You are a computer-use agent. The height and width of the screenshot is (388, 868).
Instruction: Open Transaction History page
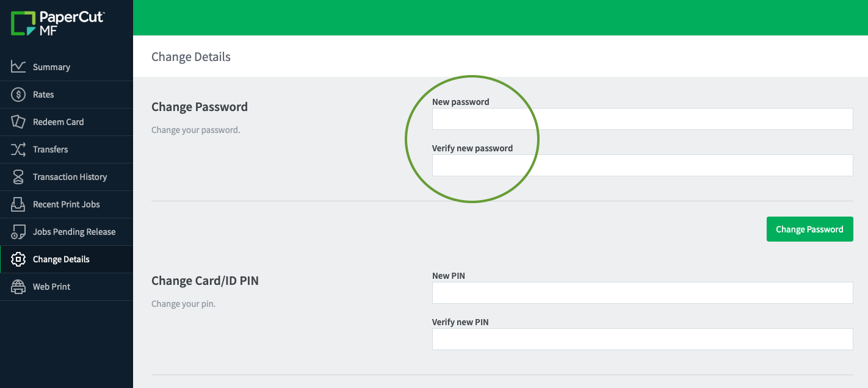(67, 177)
